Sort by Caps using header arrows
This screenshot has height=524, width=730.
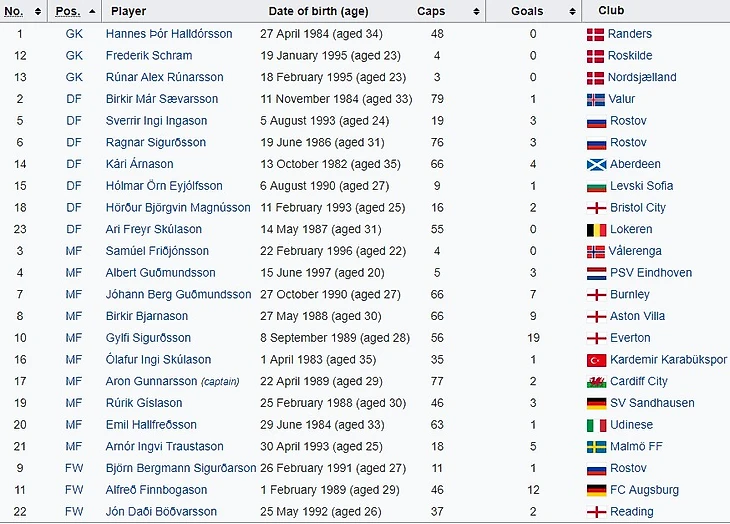click(x=474, y=12)
